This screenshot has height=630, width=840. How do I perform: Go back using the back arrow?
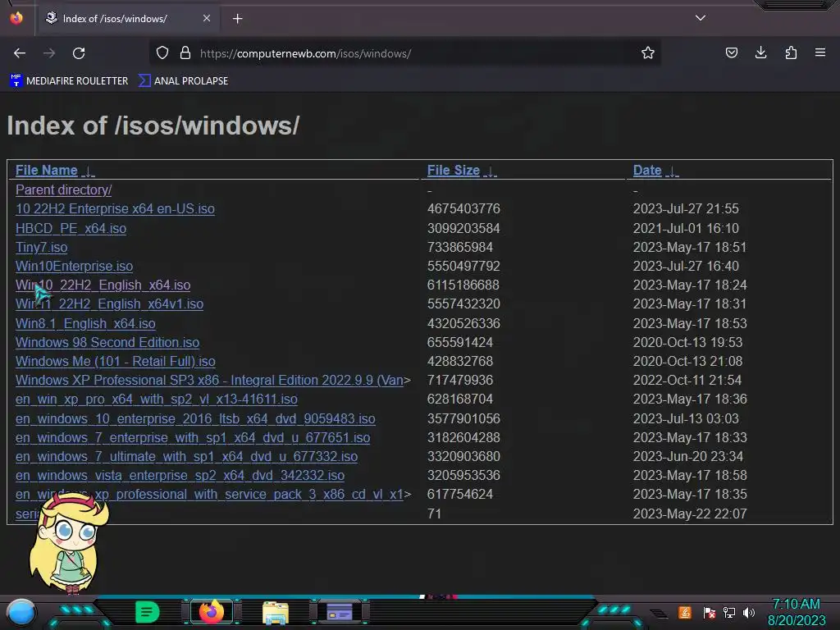click(20, 53)
